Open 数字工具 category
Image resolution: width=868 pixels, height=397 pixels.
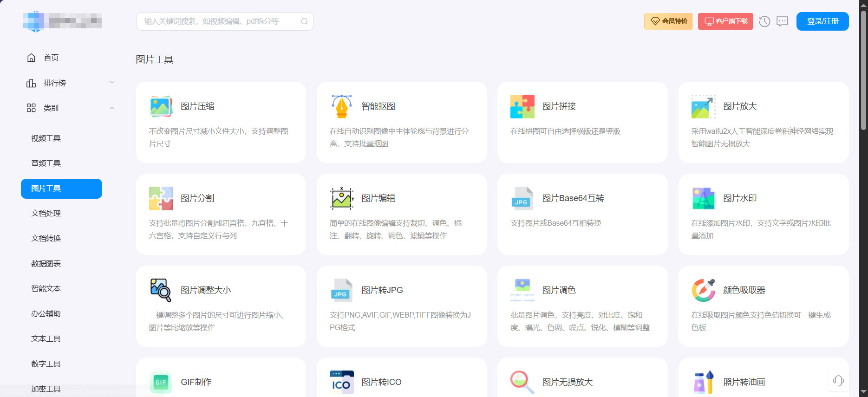[46, 364]
